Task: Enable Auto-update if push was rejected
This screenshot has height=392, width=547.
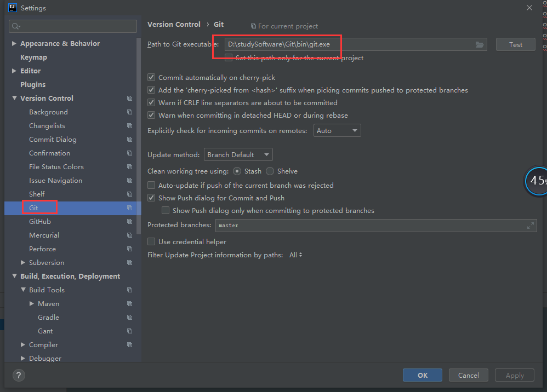Action: click(x=151, y=185)
